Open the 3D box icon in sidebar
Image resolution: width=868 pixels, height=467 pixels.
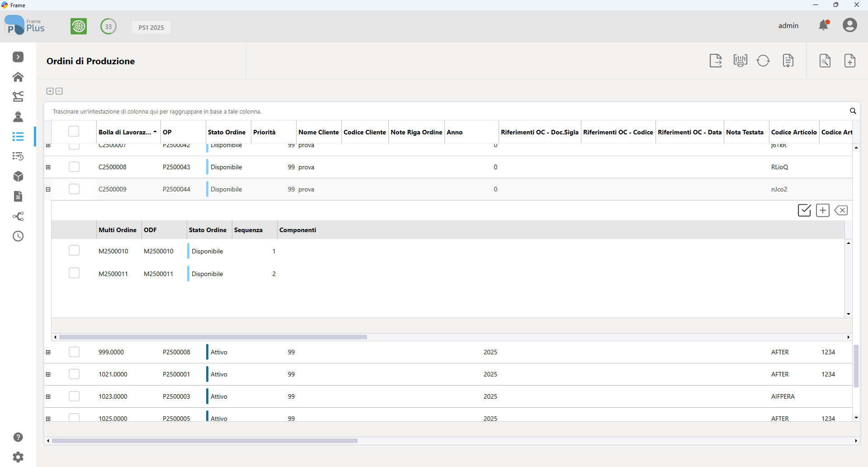pyautogui.click(x=18, y=176)
